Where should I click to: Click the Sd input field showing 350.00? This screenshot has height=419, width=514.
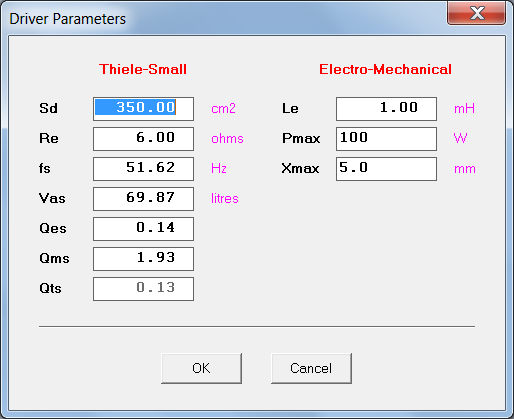[x=143, y=109]
